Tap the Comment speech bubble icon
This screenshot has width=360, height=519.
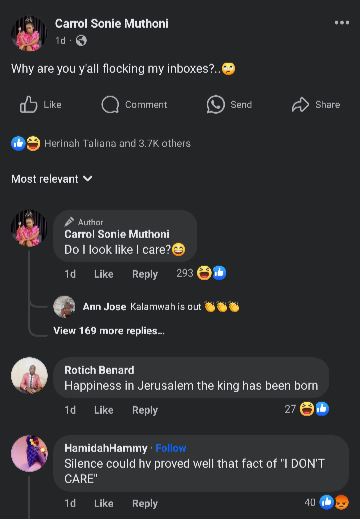(x=110, y=105)
